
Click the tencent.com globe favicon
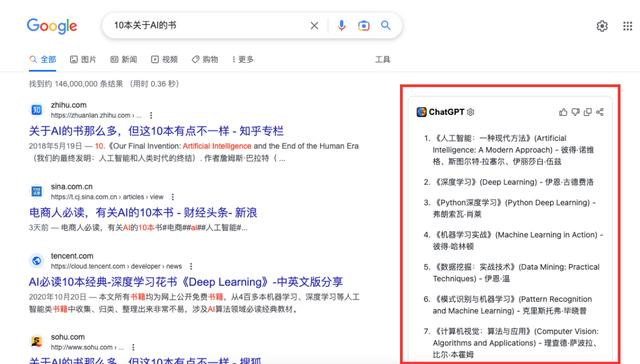pos(37,261)
